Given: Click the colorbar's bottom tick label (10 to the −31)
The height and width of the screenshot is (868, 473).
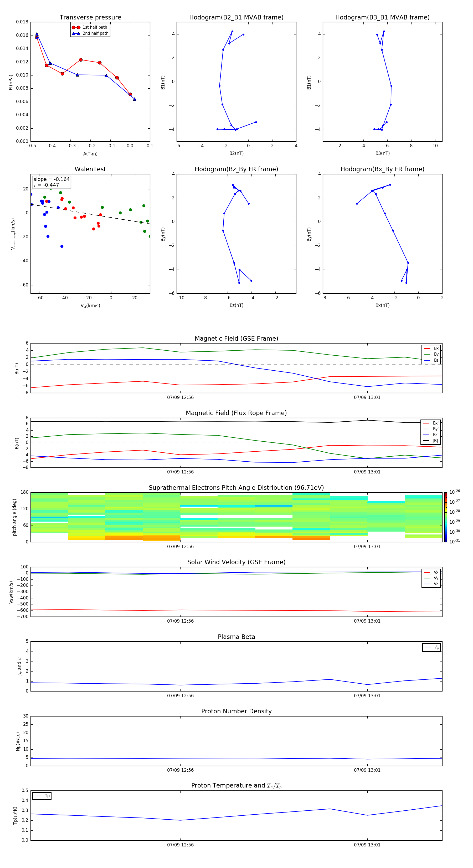Looking at the screenshot, I should coord(455,542).
